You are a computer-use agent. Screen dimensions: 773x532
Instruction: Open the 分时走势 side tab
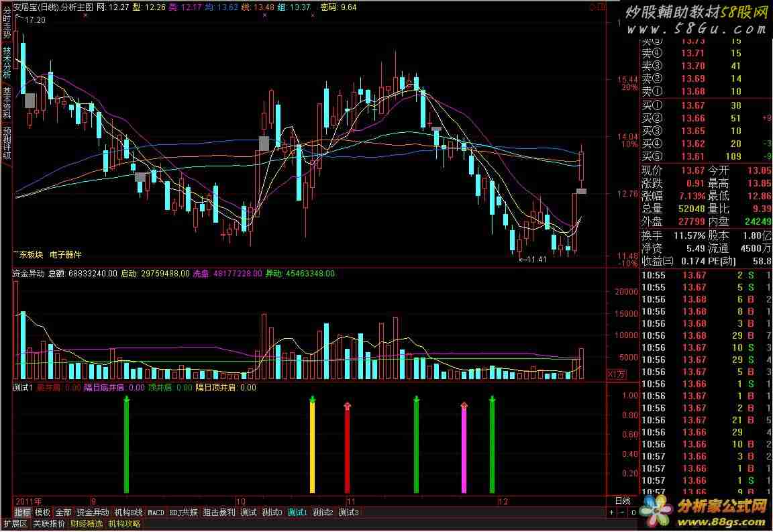coord(7,23)
